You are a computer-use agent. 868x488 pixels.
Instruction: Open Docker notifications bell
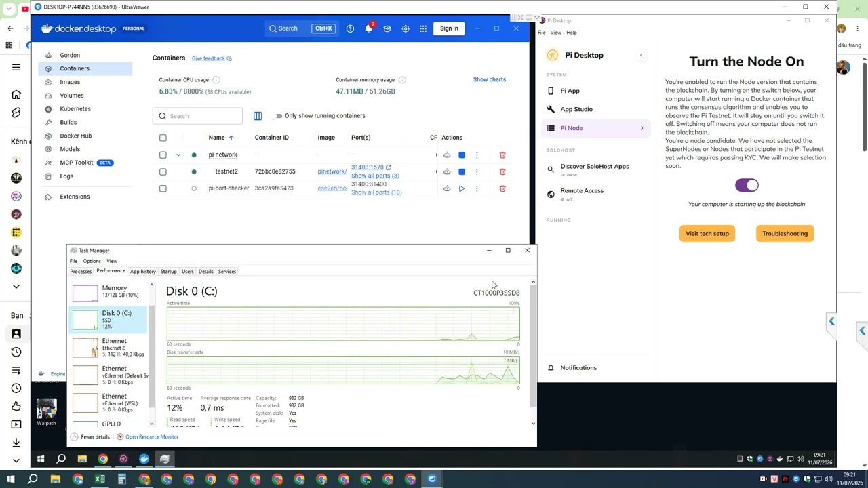point(369,28)
